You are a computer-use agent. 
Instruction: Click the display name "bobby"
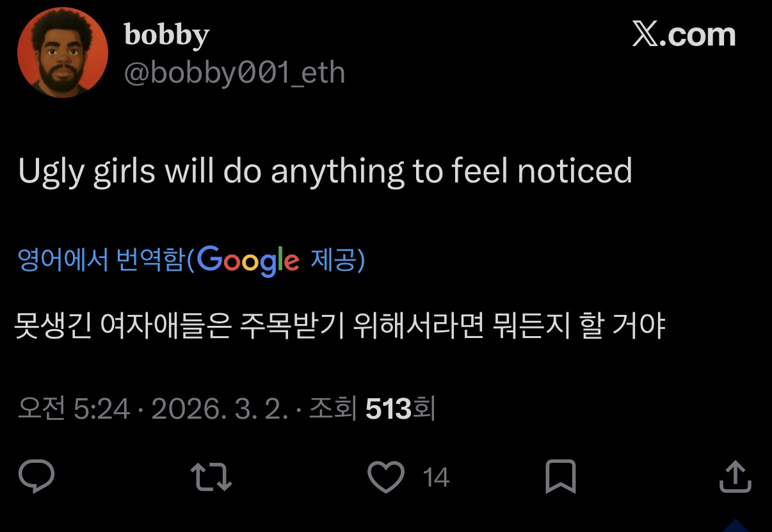pos(166,35)
